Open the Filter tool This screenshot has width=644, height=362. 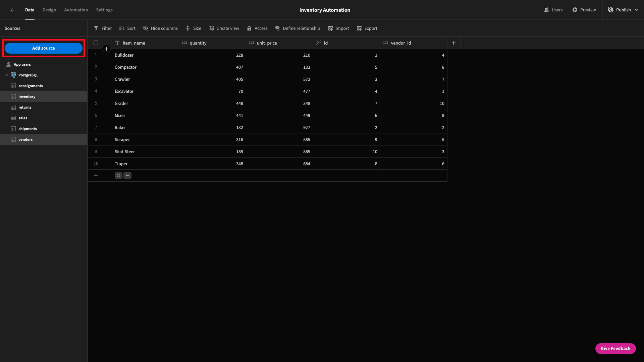coord(103,28)
